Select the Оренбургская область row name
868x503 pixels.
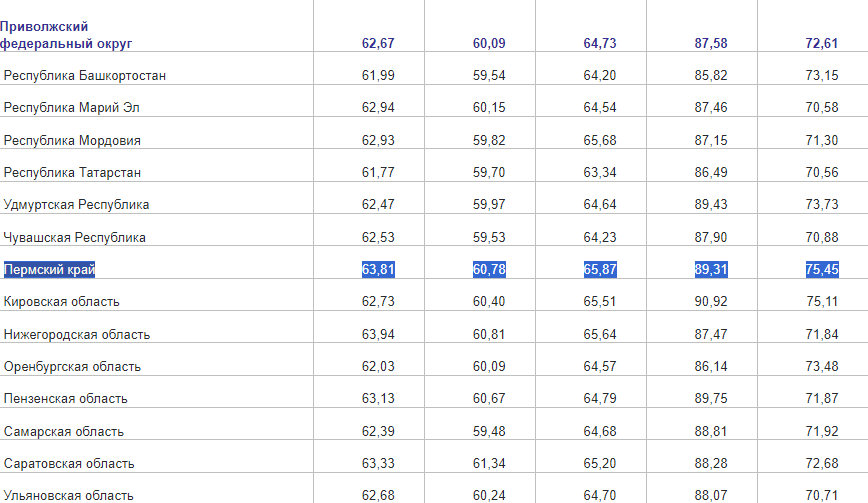coord(73,367)
